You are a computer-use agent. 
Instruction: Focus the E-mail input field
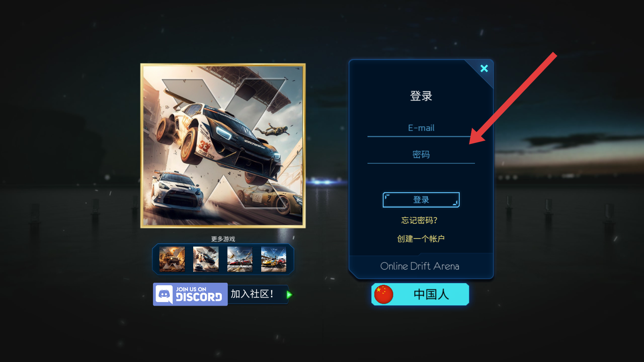(421, 128)
